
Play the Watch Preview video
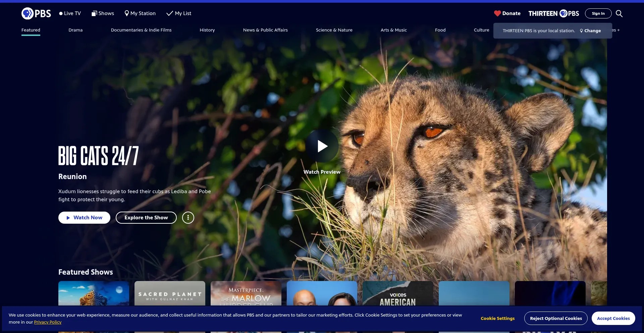(x=322, y=146)
